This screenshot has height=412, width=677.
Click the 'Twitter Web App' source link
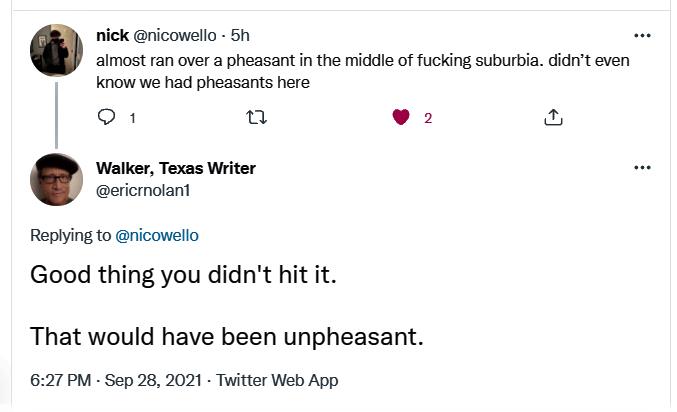pos(277,380)
